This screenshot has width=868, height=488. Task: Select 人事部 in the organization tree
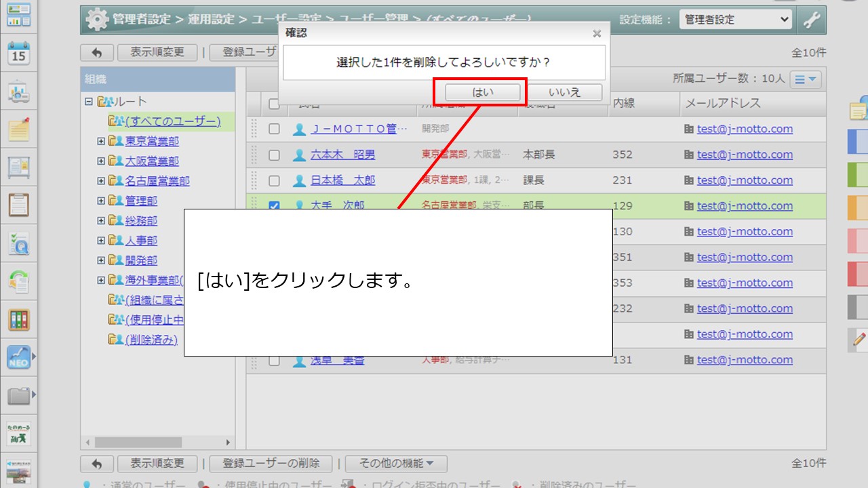tap(141, 241)
